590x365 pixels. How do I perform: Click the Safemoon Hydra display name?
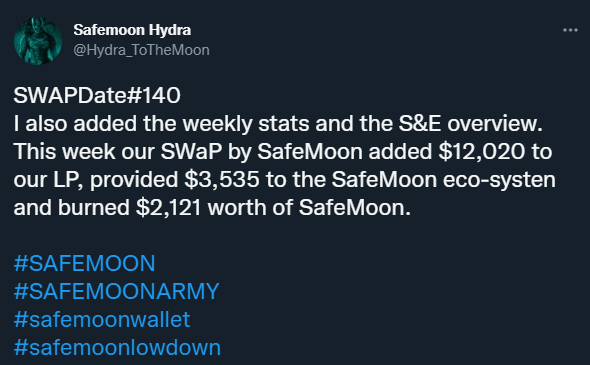pos(132,30)
